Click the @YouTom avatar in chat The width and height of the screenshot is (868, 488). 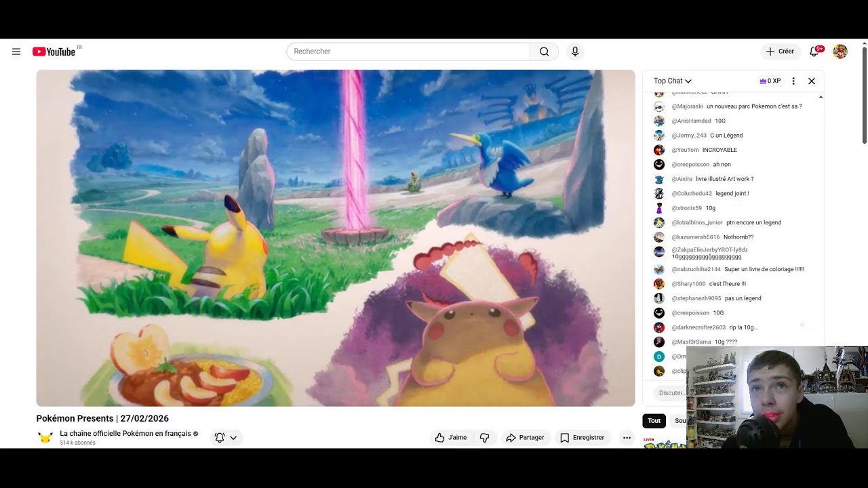coord(659,150)
